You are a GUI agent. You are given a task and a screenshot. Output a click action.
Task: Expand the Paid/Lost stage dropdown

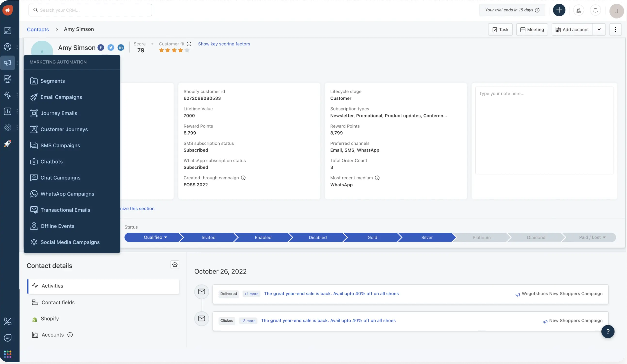[x=604, y=237]
